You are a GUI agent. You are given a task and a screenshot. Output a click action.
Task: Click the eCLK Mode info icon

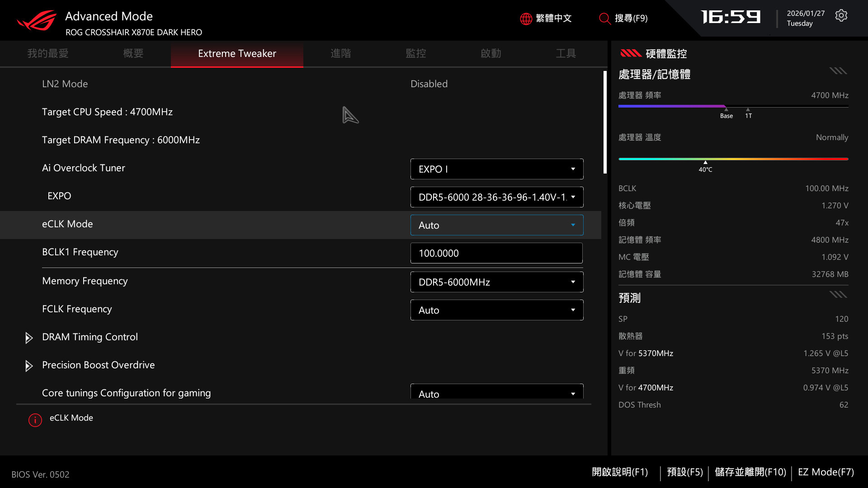pyautogui.click(x=35, y=420)
